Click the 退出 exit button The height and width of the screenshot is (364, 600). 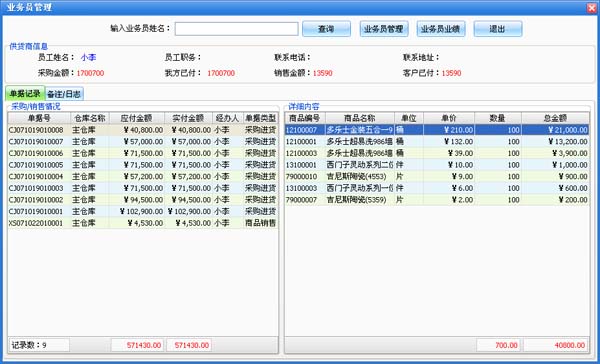498,29
